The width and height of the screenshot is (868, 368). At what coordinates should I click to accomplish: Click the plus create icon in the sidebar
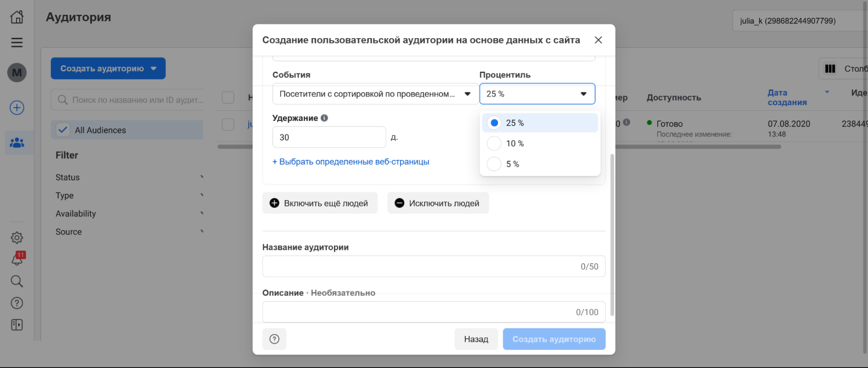(17, 108)
